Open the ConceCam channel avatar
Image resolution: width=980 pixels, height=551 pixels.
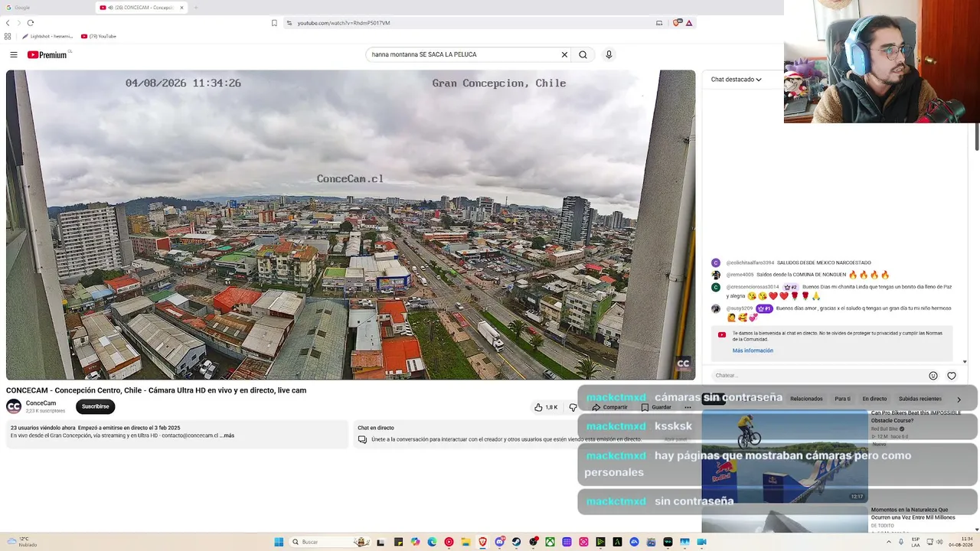tap(14, 406)
